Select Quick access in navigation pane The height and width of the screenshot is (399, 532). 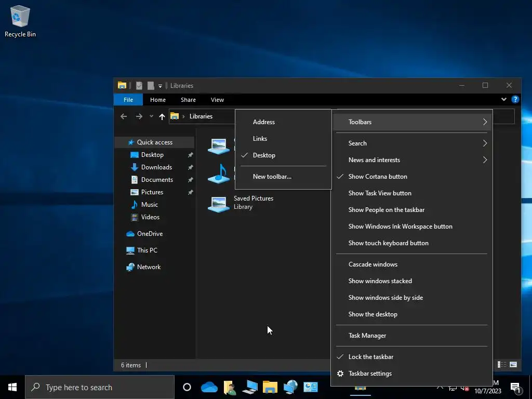click(x=154, y=142)
